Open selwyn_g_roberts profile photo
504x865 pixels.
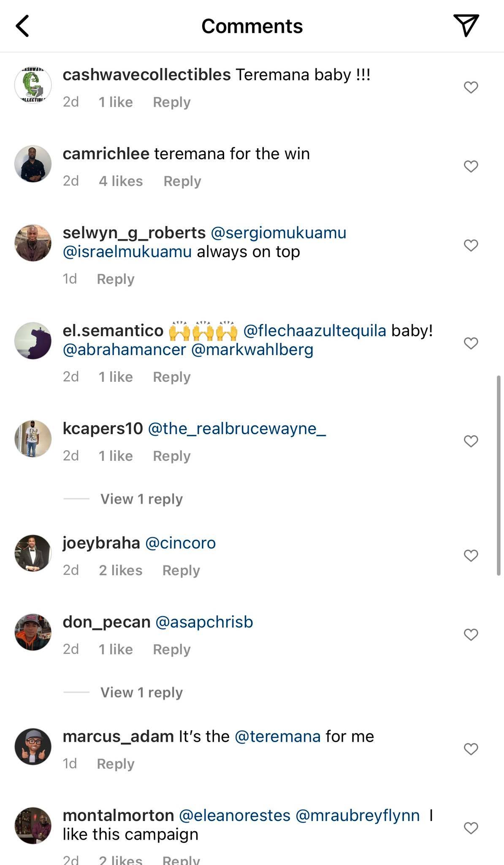coord(33,243)
